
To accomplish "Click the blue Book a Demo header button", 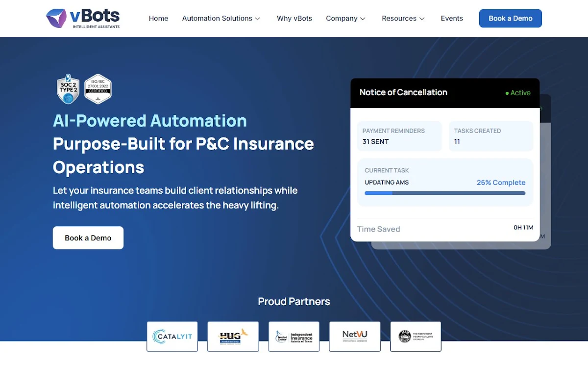I will [510, 18].
